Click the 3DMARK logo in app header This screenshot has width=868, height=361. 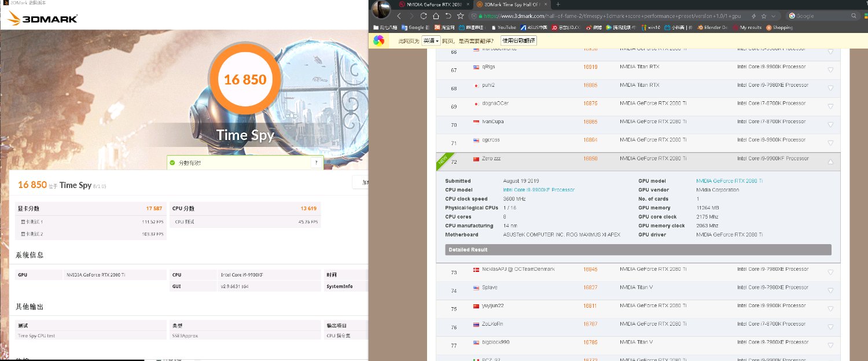click(x=43, y=19)
